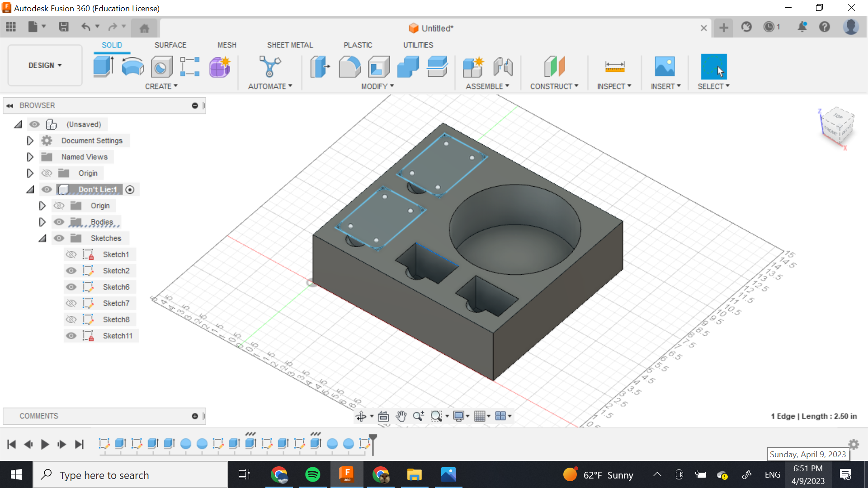Open the SHEET METAL tab
Image resolution: width=868 pixels, height=488 pixels.
pos(290,45)
